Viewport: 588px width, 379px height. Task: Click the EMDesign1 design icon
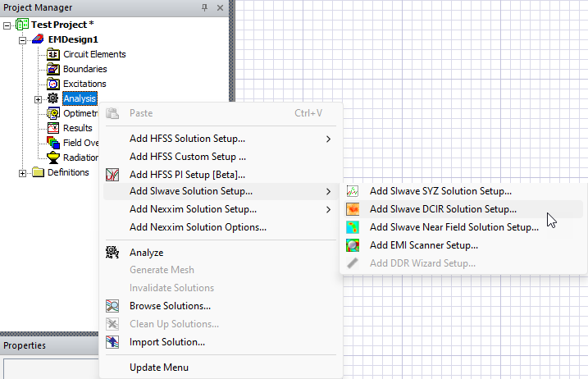(x=38, y=39)
